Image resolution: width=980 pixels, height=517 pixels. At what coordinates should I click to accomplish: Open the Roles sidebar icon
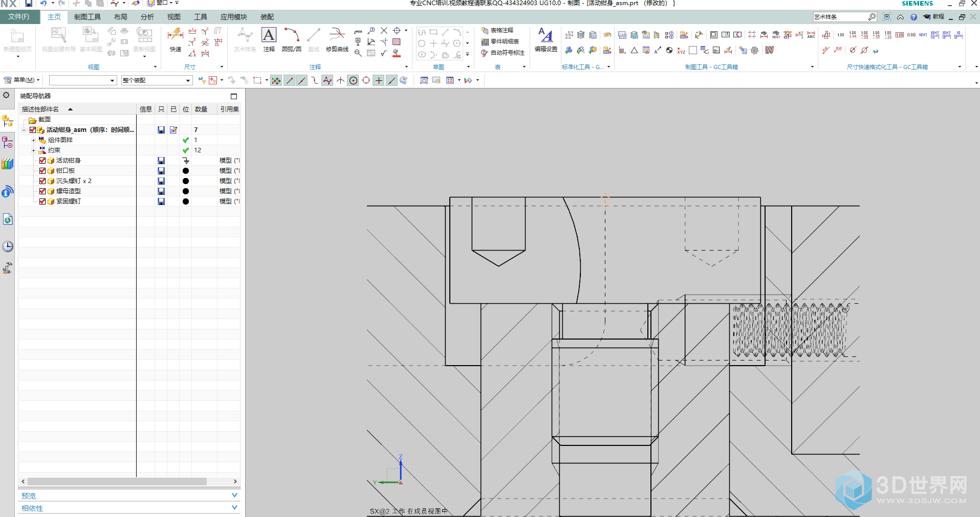click(7, 268)
